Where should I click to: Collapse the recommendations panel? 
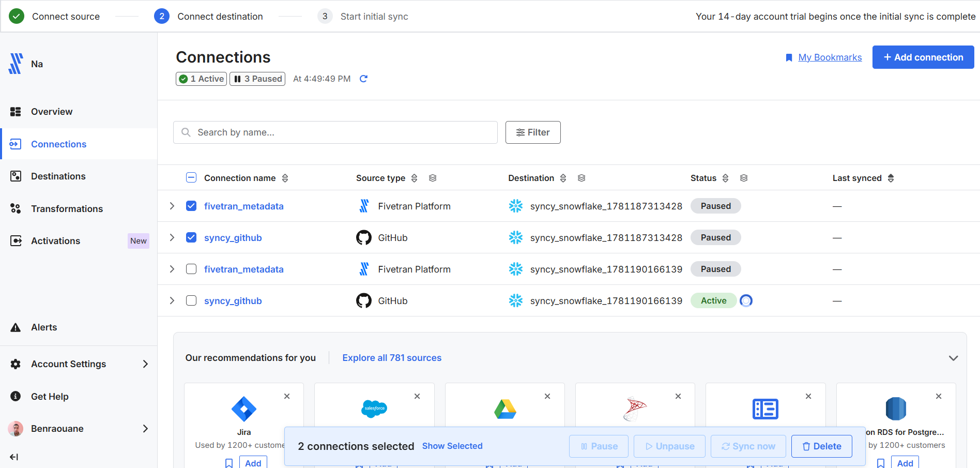(954, 358)
